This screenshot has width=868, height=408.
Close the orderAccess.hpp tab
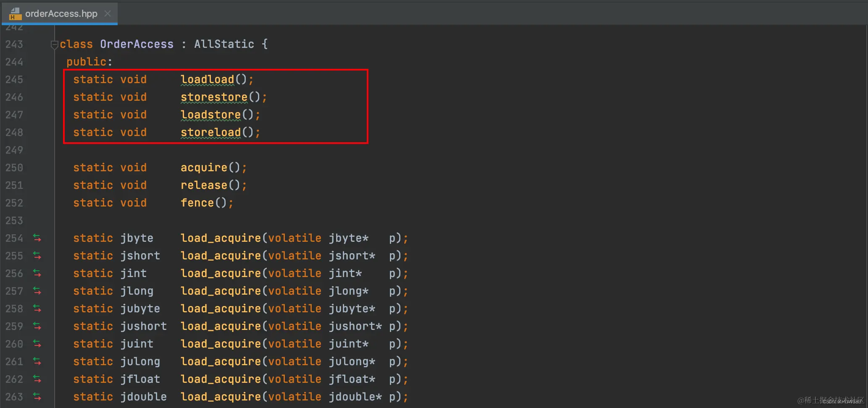pos(108,13)
